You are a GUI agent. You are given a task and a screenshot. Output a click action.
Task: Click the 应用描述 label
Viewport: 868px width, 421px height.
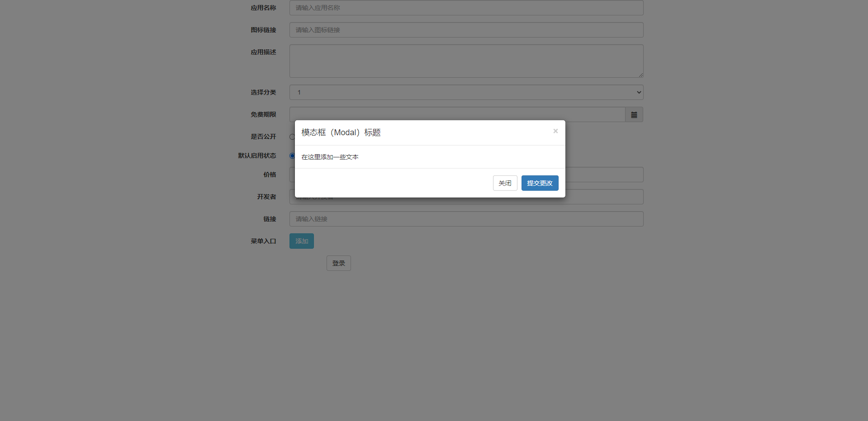(x=263, y=52)
